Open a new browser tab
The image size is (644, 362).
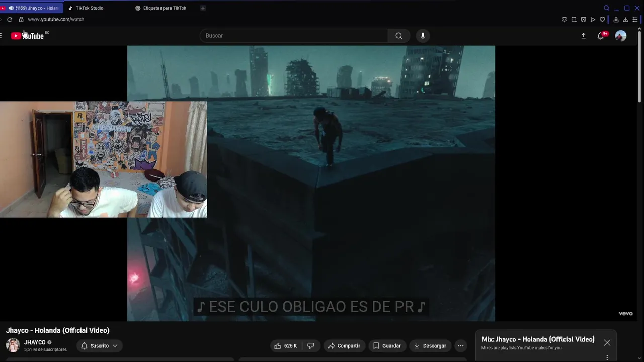[203, 8]
